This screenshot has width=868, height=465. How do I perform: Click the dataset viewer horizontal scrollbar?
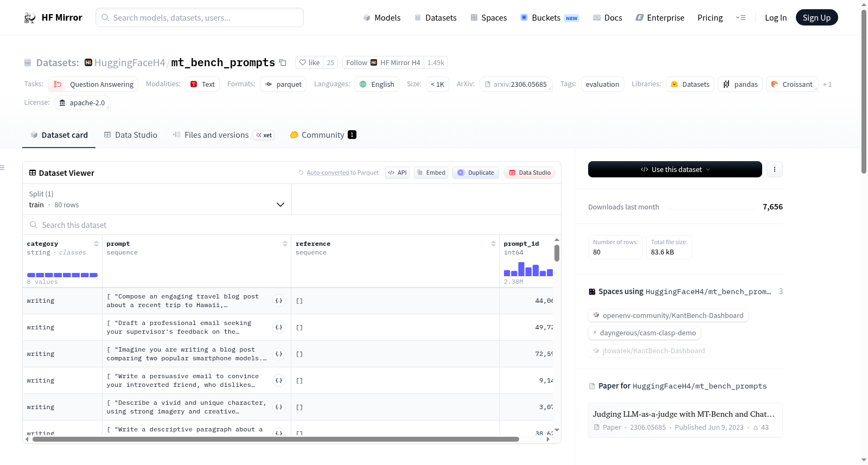point(276,439)
